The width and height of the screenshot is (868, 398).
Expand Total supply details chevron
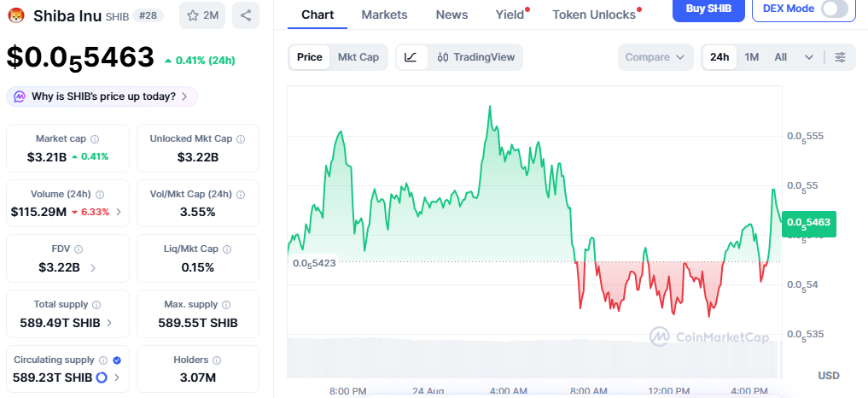coord(109,323)
